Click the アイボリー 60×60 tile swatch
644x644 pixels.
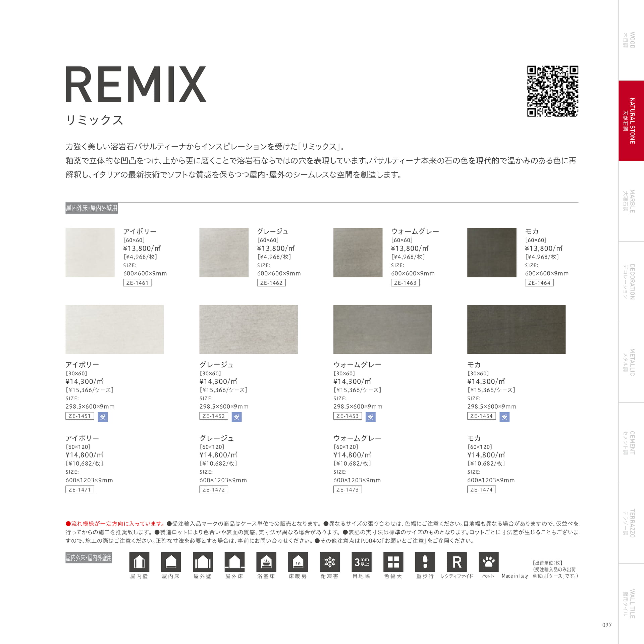click(90, 253)
